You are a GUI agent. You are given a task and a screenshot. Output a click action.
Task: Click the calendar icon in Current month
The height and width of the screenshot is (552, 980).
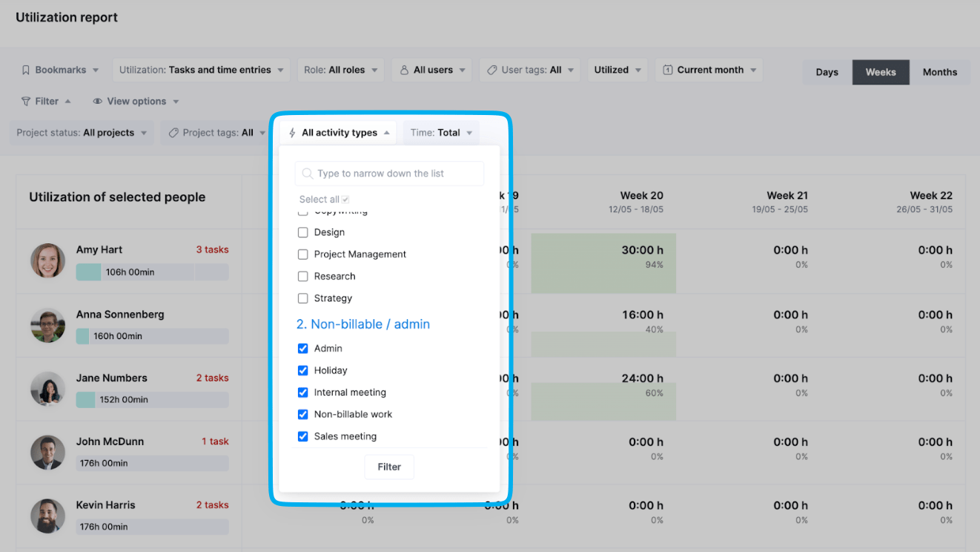click(667, 70)
